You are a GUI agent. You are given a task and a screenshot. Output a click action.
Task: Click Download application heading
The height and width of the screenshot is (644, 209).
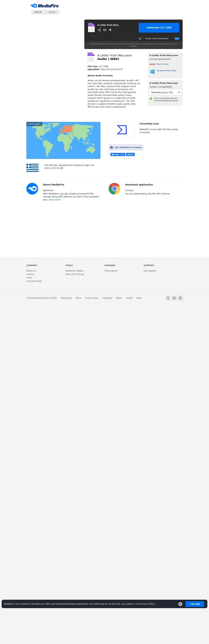[x=139, y=185]
